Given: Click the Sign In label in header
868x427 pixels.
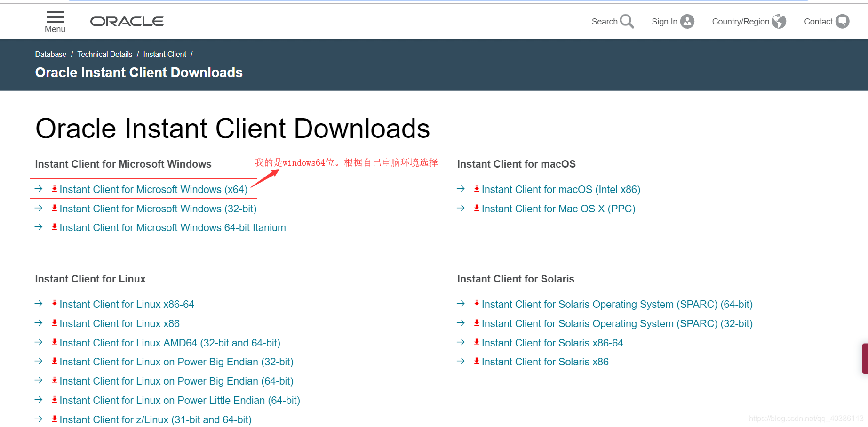Looking at the screenshot, I should [664, 22].
